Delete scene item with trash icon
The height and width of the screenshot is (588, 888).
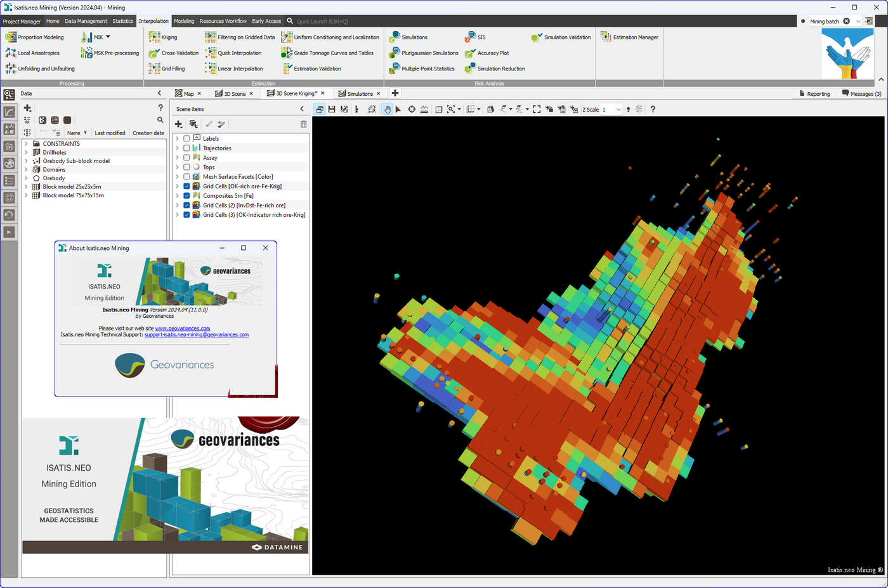tap(303, 124)
